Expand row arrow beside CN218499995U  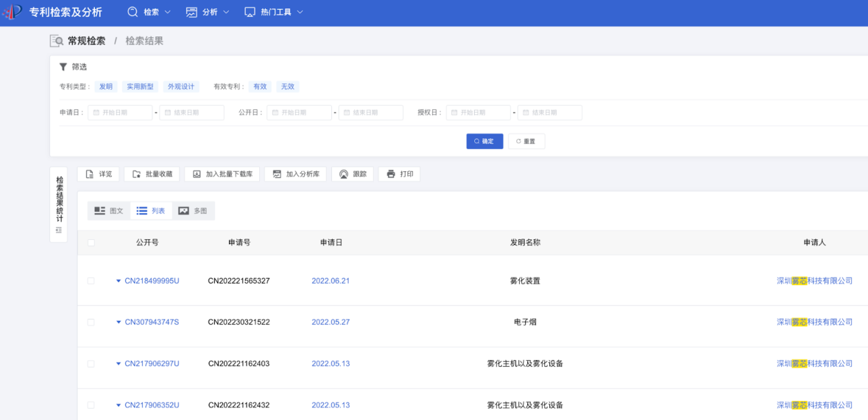(x=119, y=281)
